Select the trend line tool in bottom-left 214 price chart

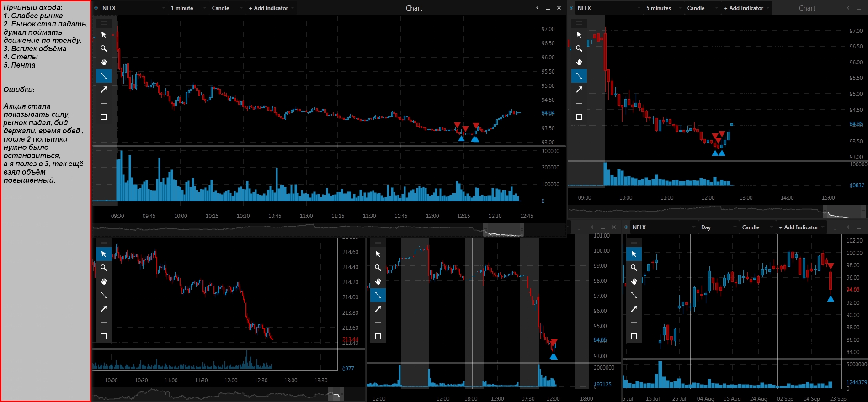[104, 295]
